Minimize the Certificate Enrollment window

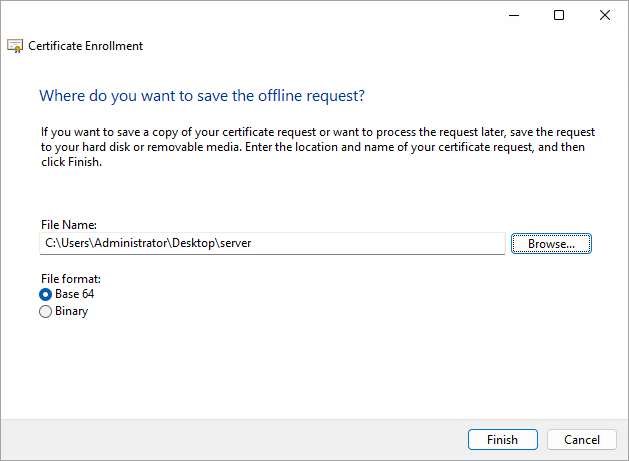(x=513, y=15)
